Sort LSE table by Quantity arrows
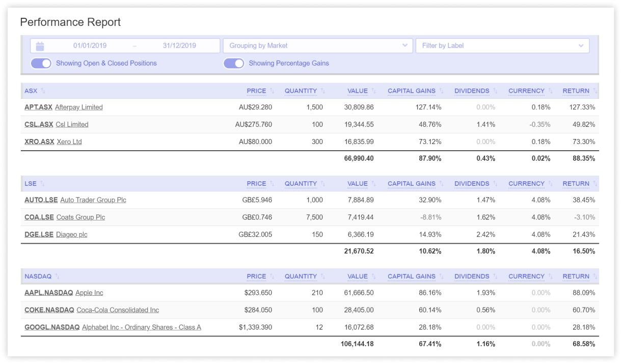The height and width of the screenshot is (364, 622). point(323,184)
